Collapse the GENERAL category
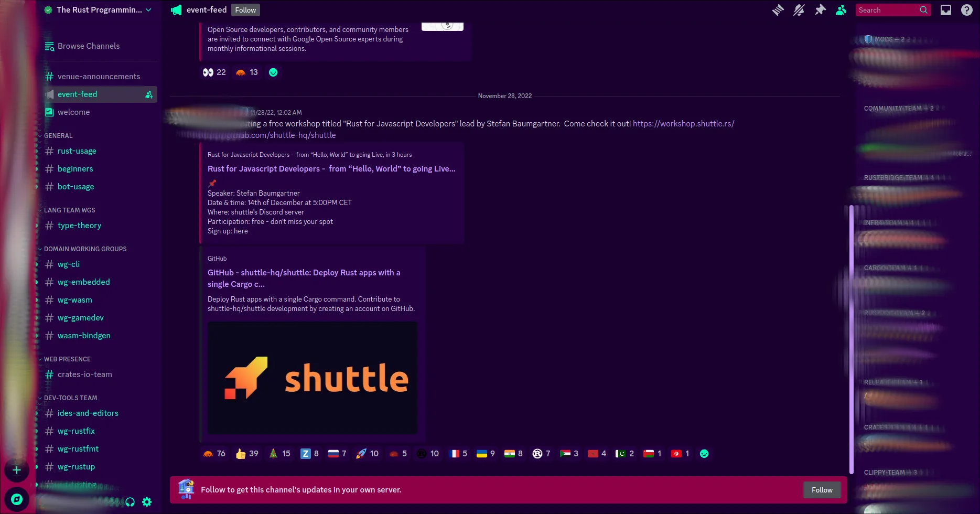 (58, 136)
